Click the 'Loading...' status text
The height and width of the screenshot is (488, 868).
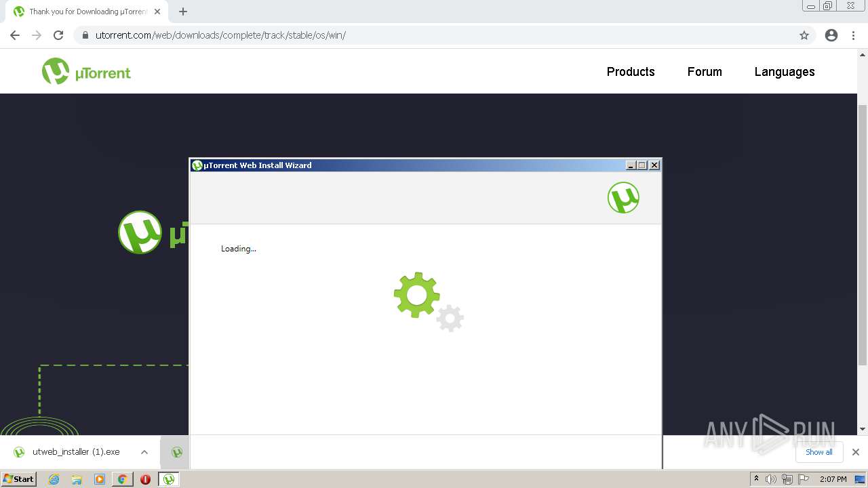239,249
